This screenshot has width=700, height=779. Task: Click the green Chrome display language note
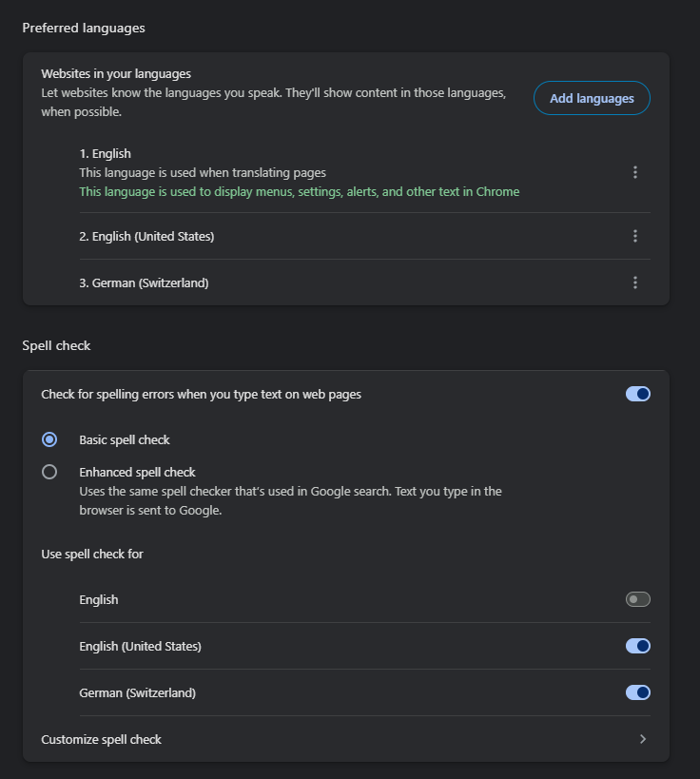click(x=299, y=192)
